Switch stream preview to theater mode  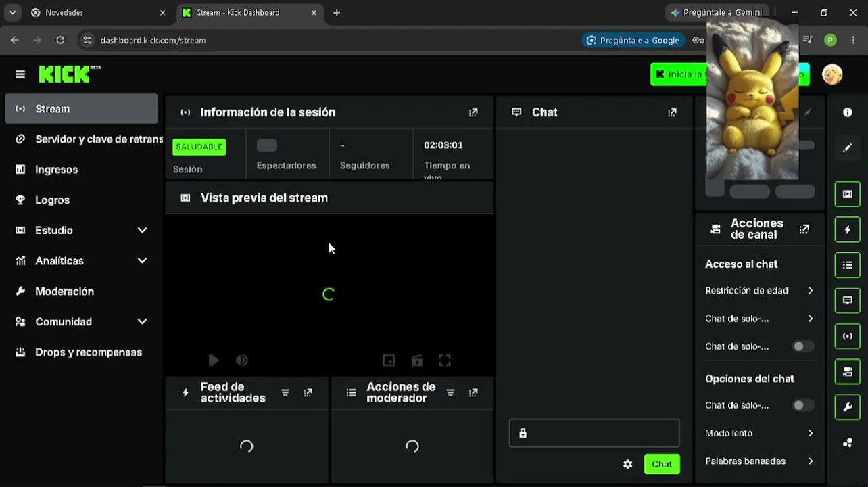tap(417, 361)
